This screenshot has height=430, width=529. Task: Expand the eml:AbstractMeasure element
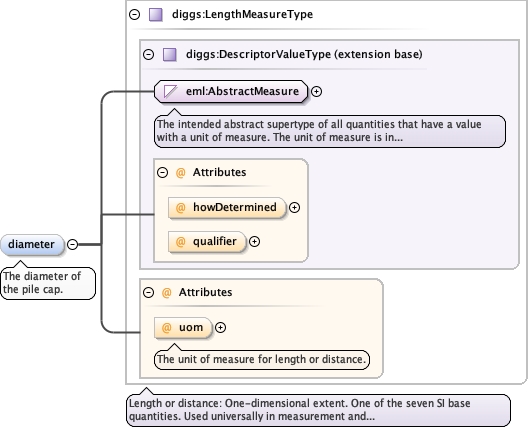click(316, 91)
